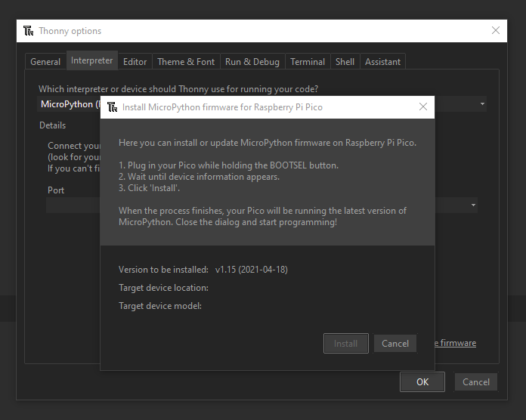Cancel the Thonny options window
Screen dimensions: 526x420
click(476, 381)
